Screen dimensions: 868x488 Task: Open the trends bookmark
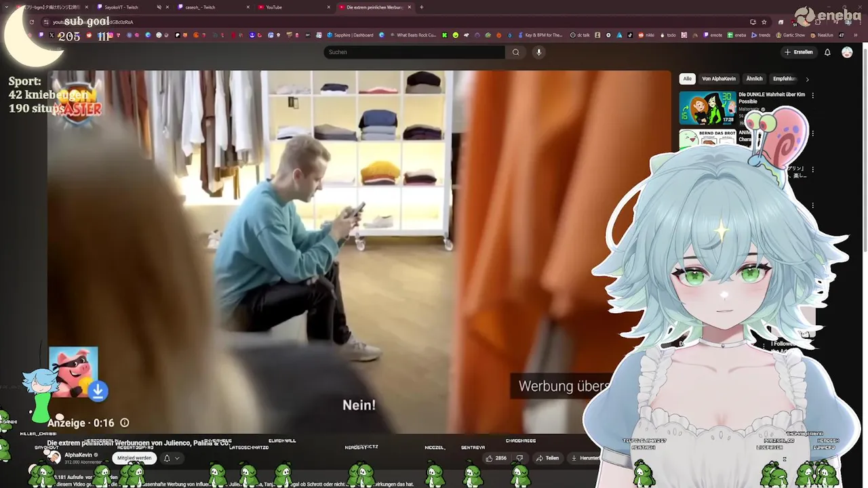[x=761, y=35]
